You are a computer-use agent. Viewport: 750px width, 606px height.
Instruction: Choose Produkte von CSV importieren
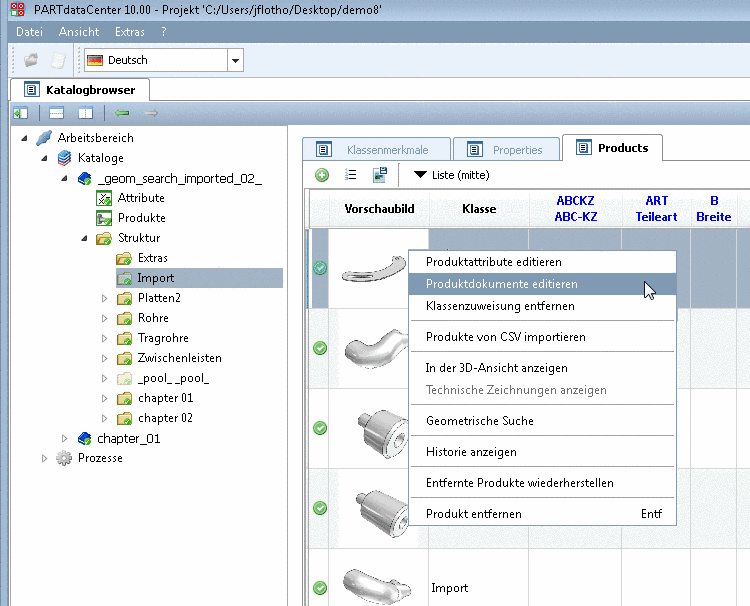542,337
